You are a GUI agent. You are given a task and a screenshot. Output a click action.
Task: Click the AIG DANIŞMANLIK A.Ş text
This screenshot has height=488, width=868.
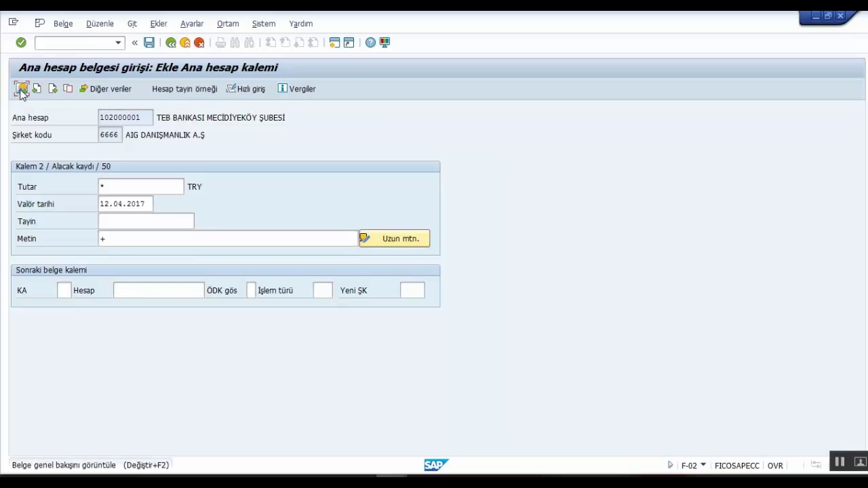click(x=165, y=135)
